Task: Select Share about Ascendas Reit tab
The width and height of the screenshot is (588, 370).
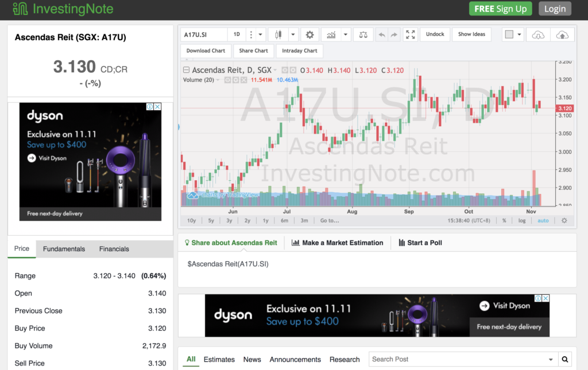Action: tap(231, 243)
